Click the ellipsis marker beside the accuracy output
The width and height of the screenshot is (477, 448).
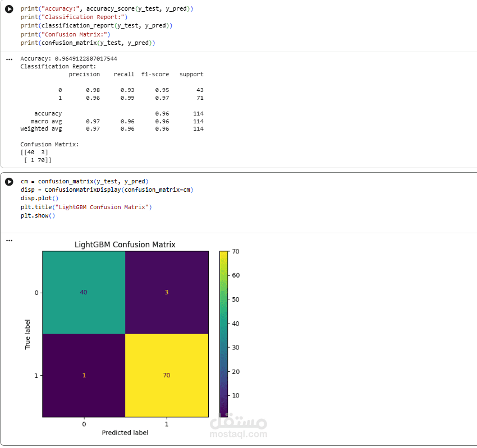pos(9,58)
